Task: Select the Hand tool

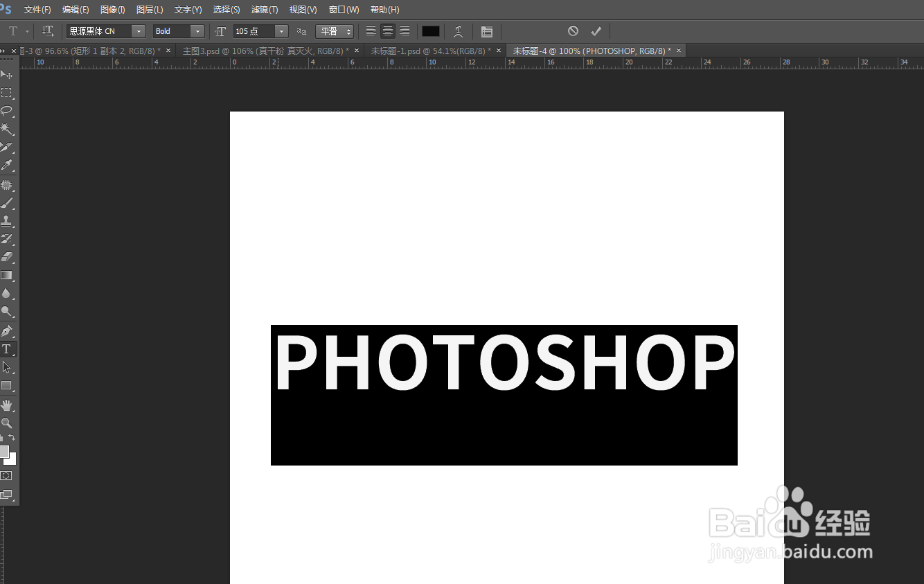Action: pyautogui.click(x=7, y=405)
